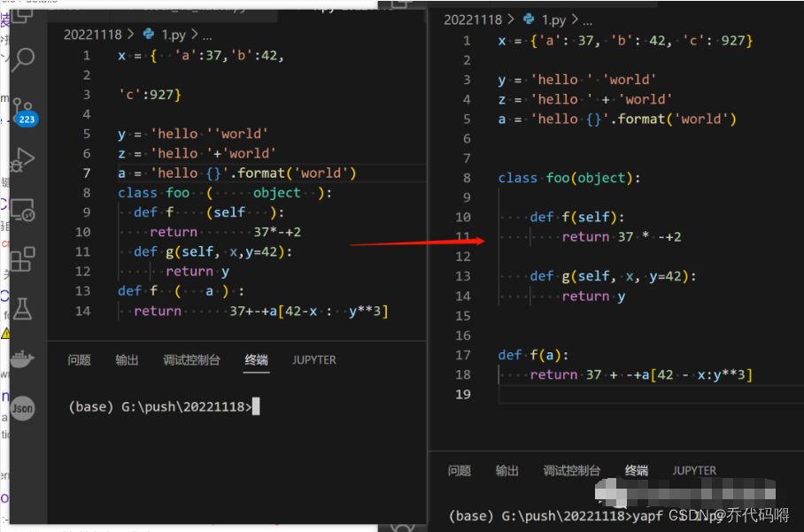Switch to 调试控制台 tab in left panel
The height and width of the screenshot is (532, 804).
pos(192,359)
